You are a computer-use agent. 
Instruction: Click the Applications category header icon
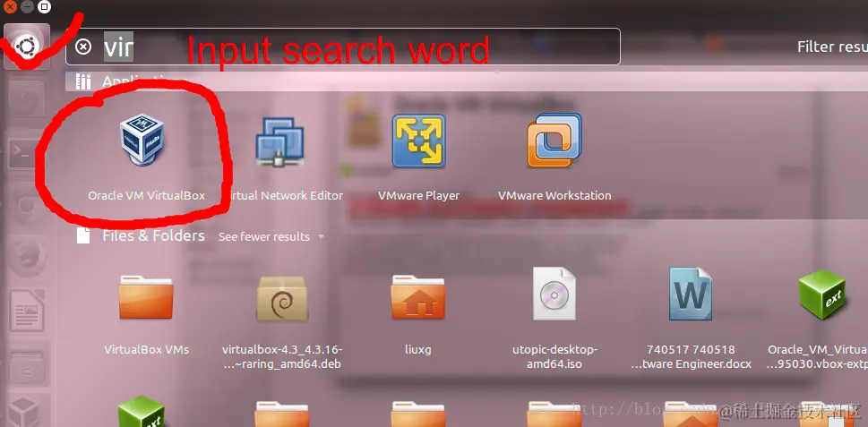click(83, 81)
